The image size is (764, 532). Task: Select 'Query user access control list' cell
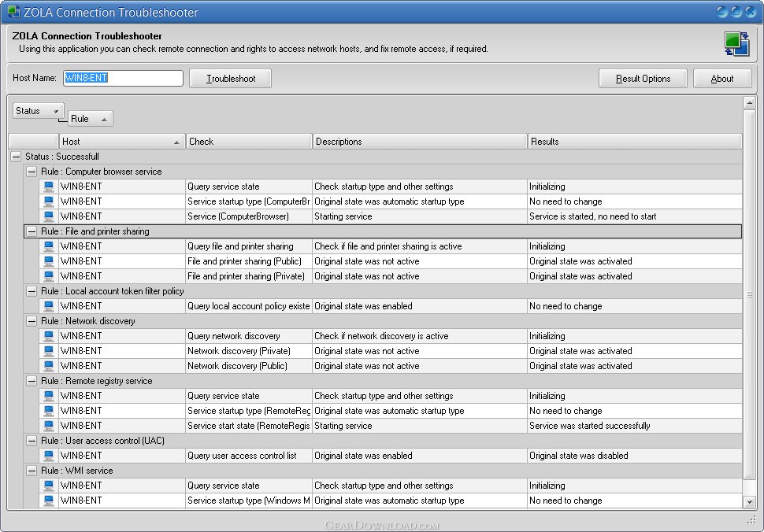tap(248, 456)
